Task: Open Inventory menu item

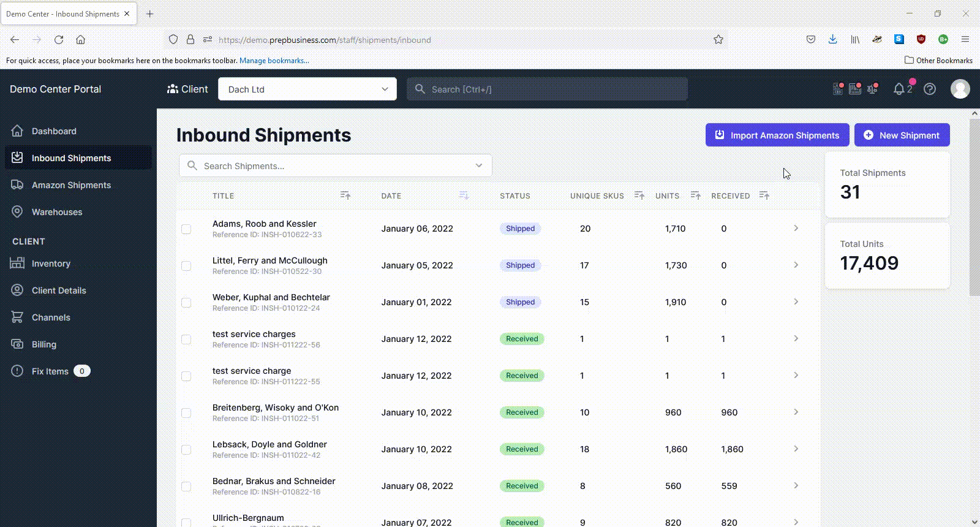Action: pyautogui.click(x=78, y=263)
